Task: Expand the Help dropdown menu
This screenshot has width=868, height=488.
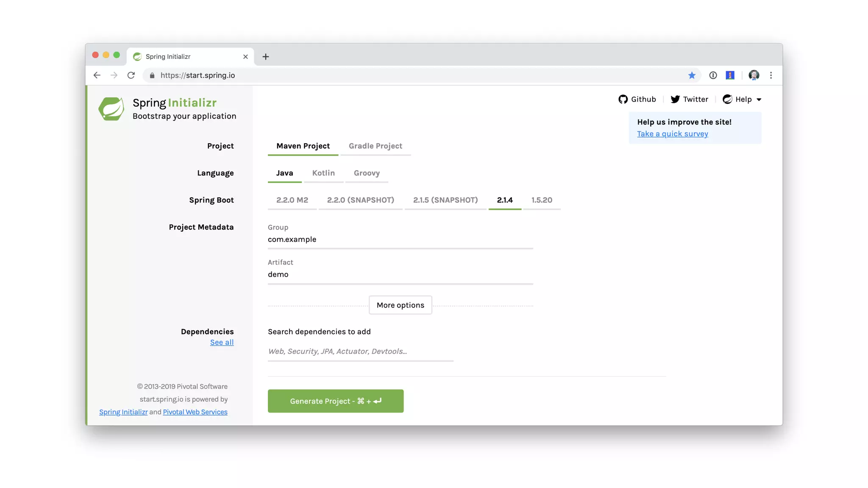Action: (743, 100)
